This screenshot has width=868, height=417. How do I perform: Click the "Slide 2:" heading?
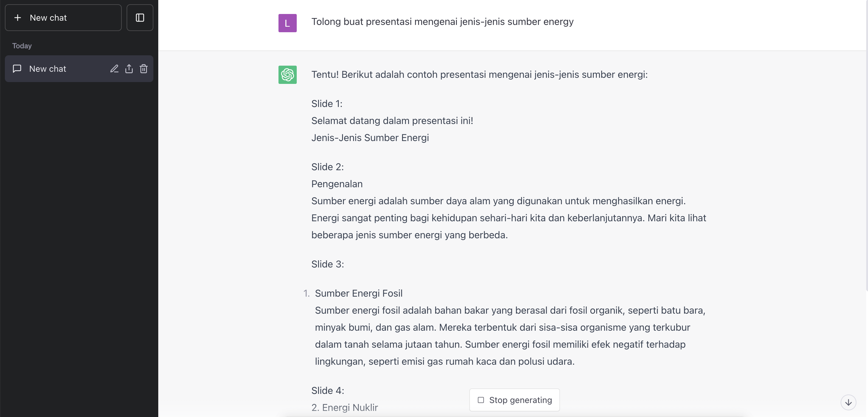point(327,167)
